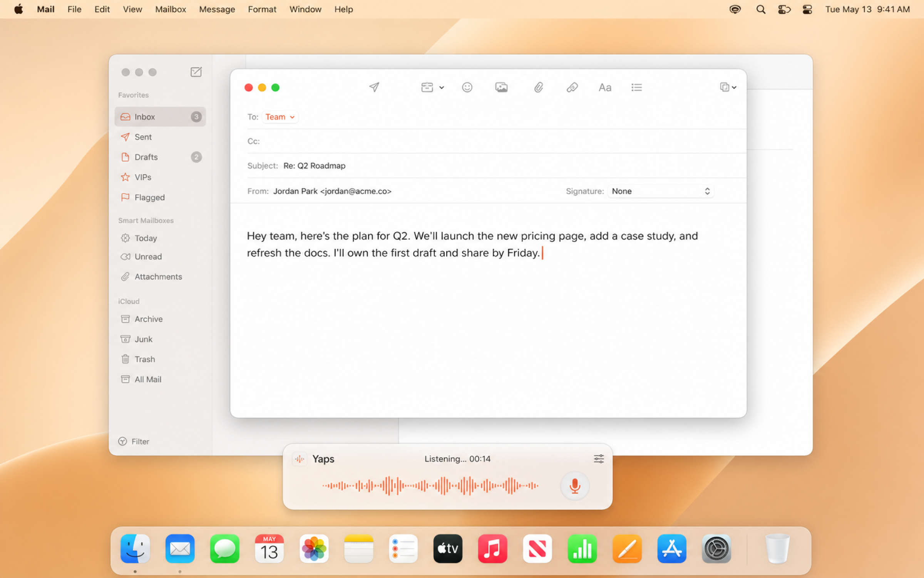Compose a new message in the Mail window
Image resolution: width=924 pixels, height=578 pixels.
pyautogui.click(x=196, y=72)
